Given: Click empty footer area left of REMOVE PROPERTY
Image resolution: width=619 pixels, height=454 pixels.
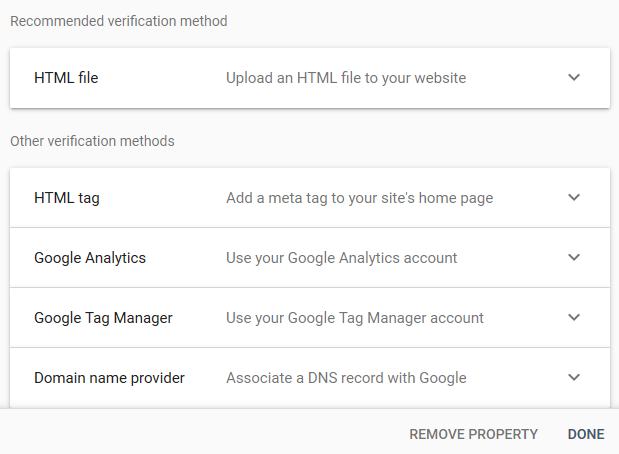Looking at the screenshot, I should (200, 434).
